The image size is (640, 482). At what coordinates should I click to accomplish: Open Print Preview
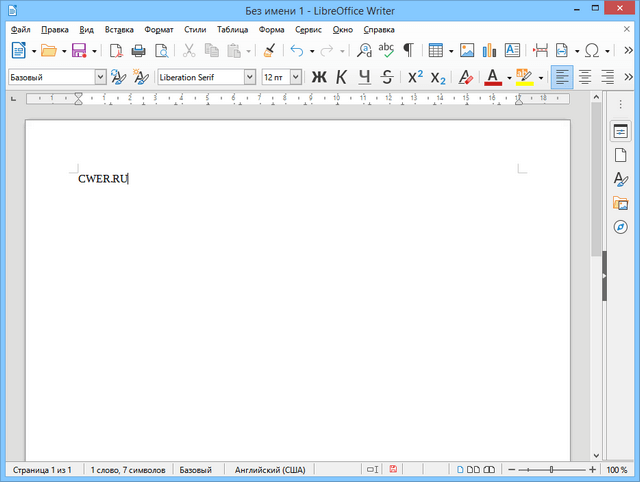point(162,51)
